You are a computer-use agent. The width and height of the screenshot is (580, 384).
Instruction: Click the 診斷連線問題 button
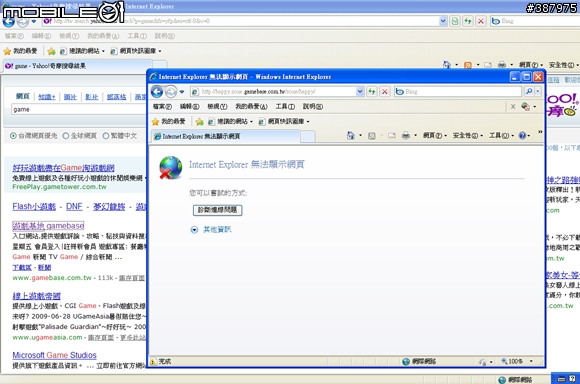coord(218,210)
